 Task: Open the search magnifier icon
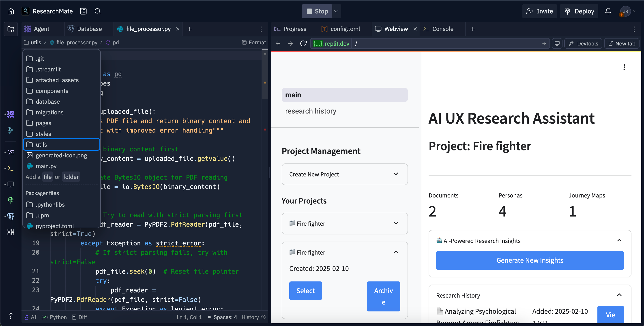(x=97, y=11)
